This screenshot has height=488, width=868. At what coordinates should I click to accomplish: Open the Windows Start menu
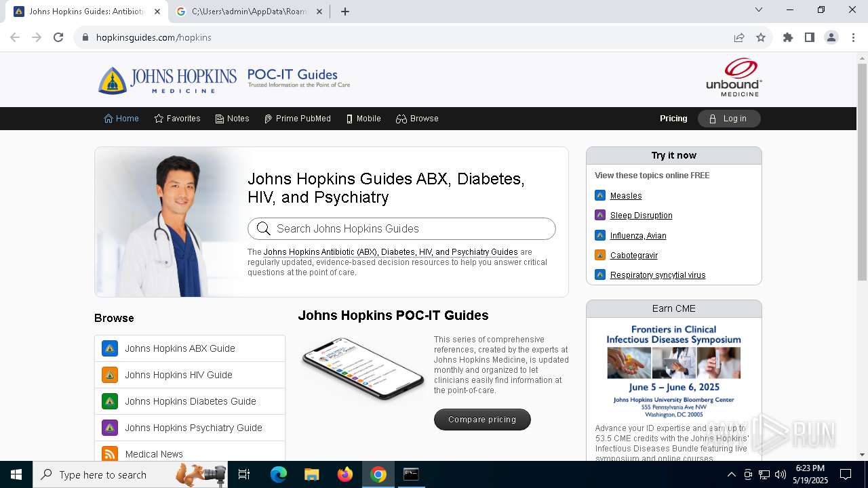16,474
